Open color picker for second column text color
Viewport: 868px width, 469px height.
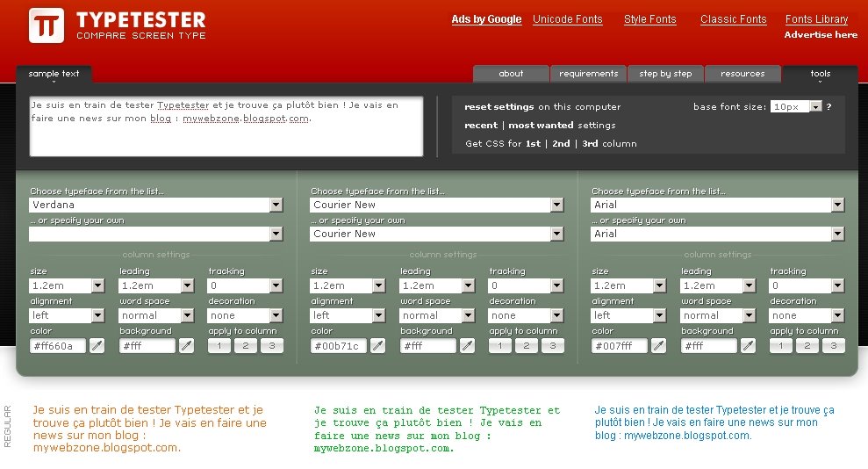point(377,346)
